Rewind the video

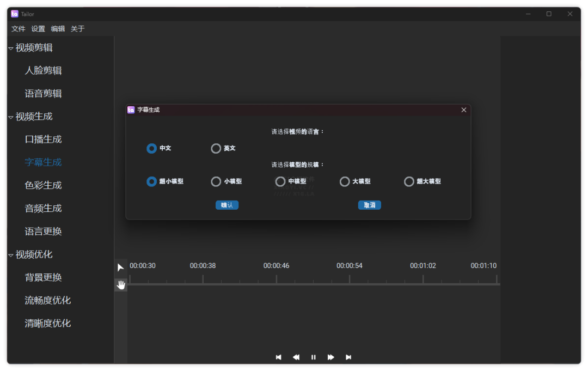coord(296,357)
